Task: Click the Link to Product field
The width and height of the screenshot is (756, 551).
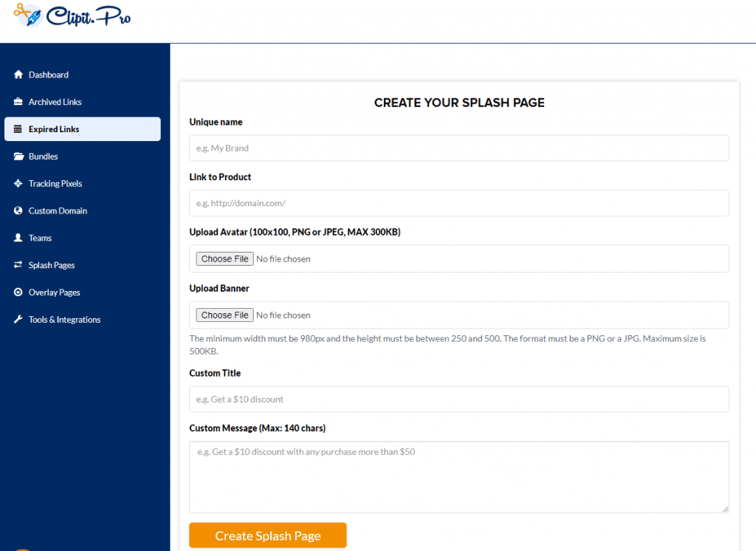Action: [x=459, y=203]
